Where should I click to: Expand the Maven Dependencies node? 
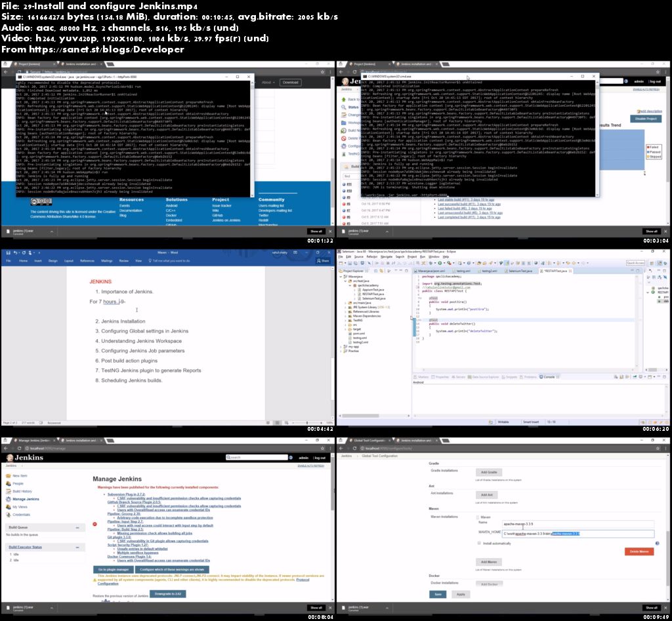(345, 316)
